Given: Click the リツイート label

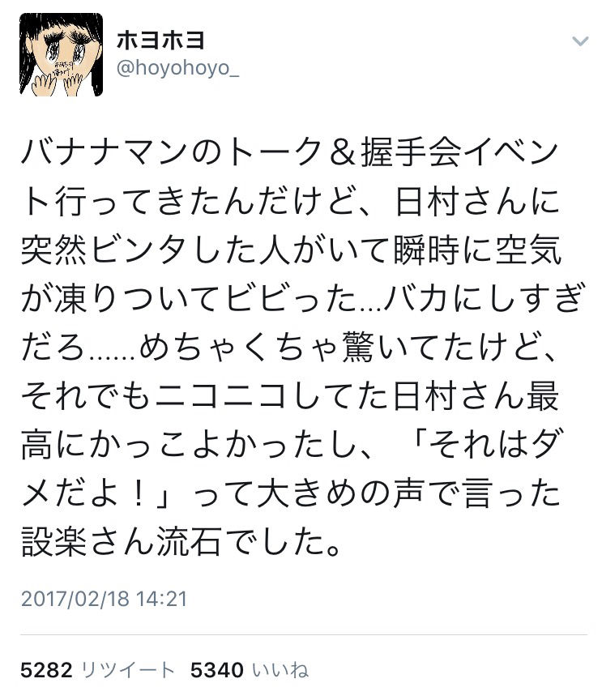Looking at the screenshot, I should [128, 670].
